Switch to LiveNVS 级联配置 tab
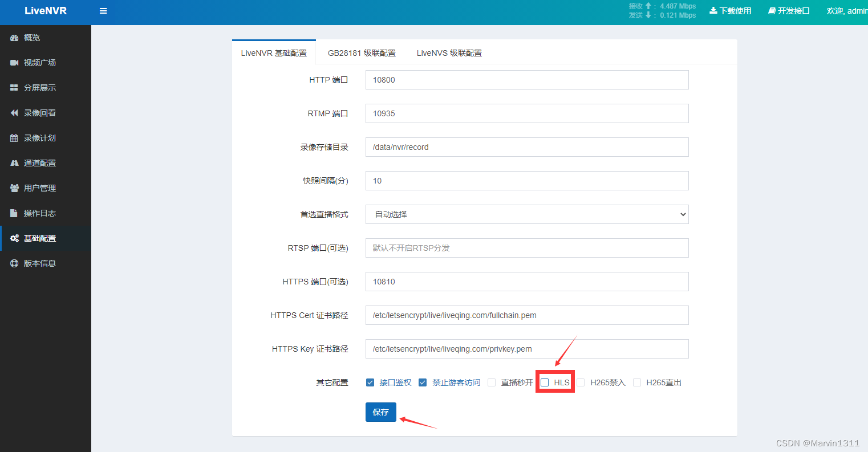This screenshot has height=452, width=868. [449, 53]
